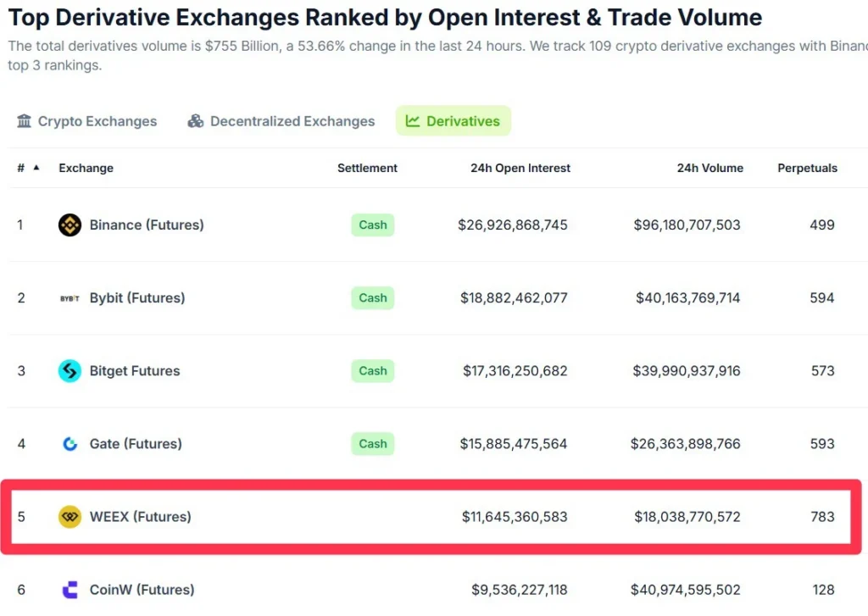Click the Bitget Futures logo icon
This screenshot has height=616, width=868.
(70, 371)
